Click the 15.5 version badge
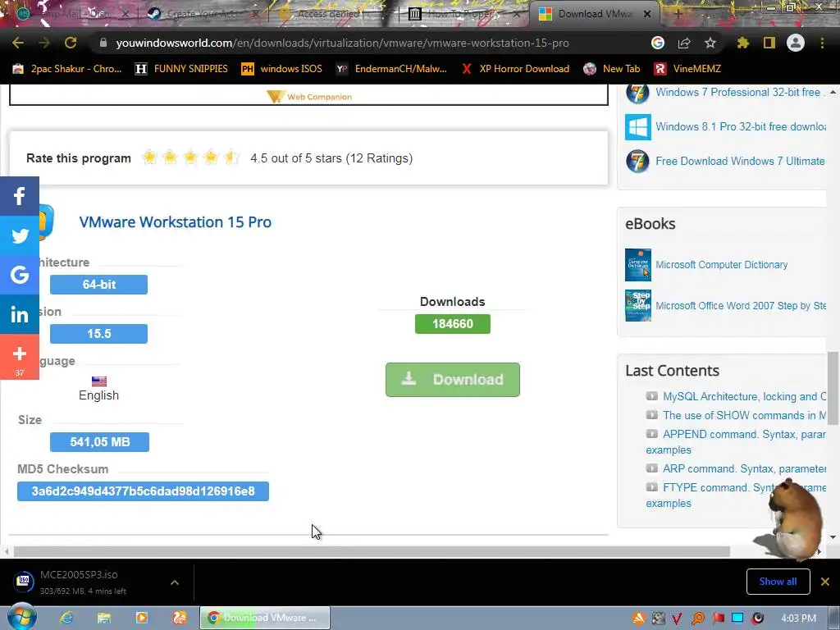 (98, 334)
